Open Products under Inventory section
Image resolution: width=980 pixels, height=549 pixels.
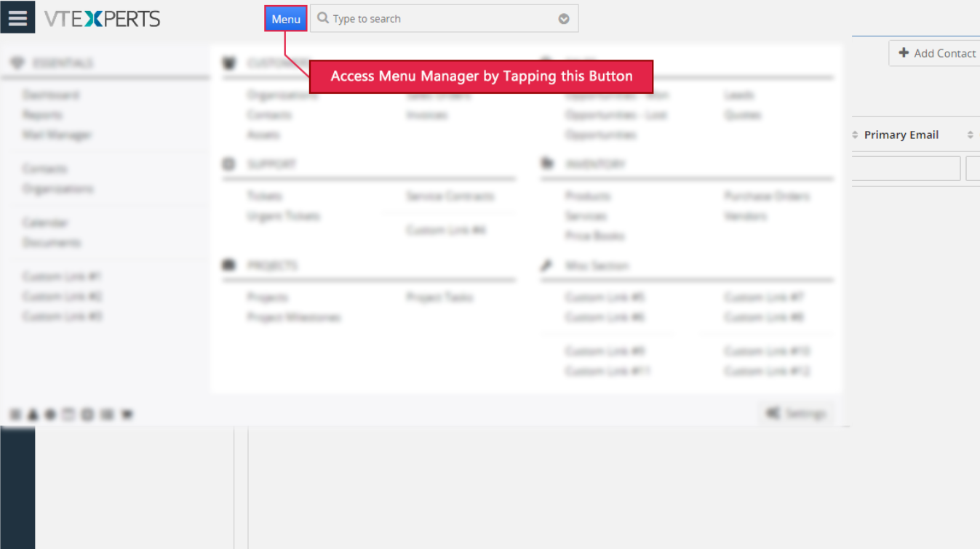click(588, 196)
